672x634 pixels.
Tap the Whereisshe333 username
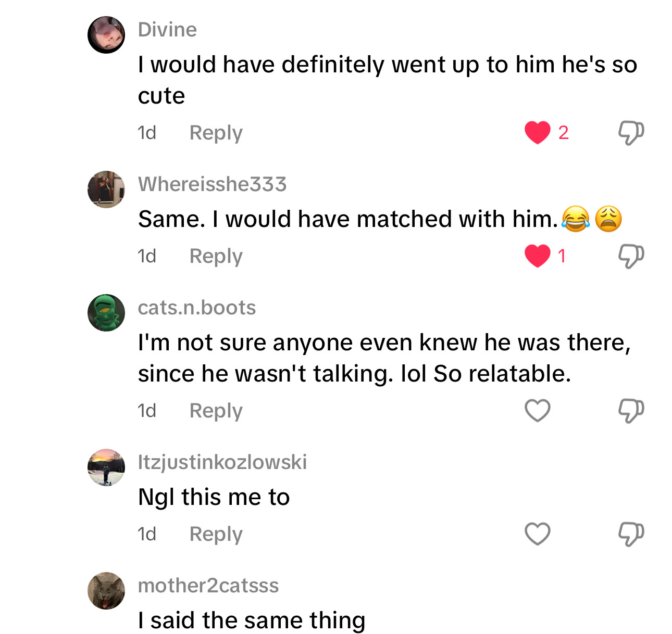tap(212, 184)
